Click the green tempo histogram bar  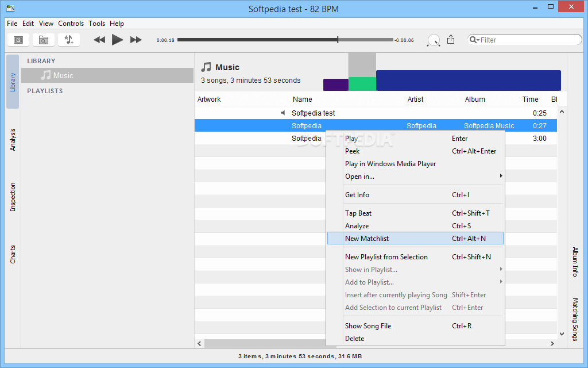[362, 84]
